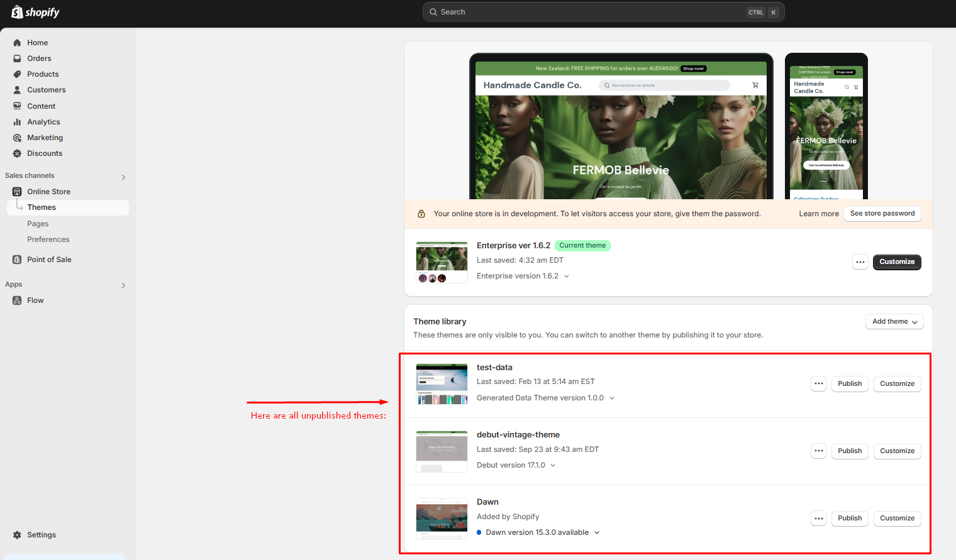Click the Orders icon in the sidebar
The height and width of the screenshot is (560, 956).
point(17,58)
